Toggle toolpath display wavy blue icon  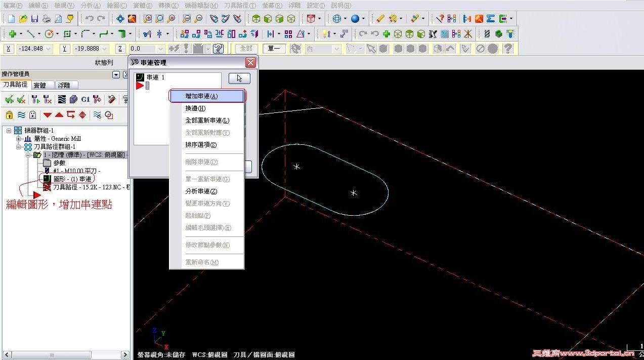coord(21,115)
